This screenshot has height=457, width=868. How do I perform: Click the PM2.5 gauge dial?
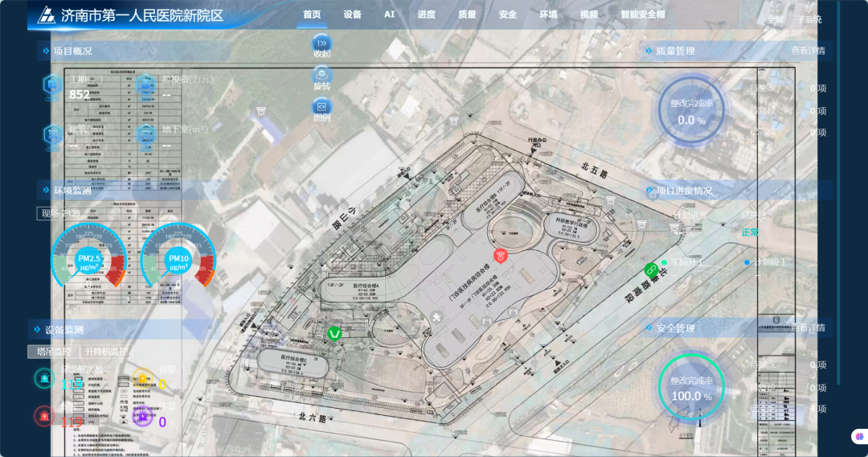88,259
